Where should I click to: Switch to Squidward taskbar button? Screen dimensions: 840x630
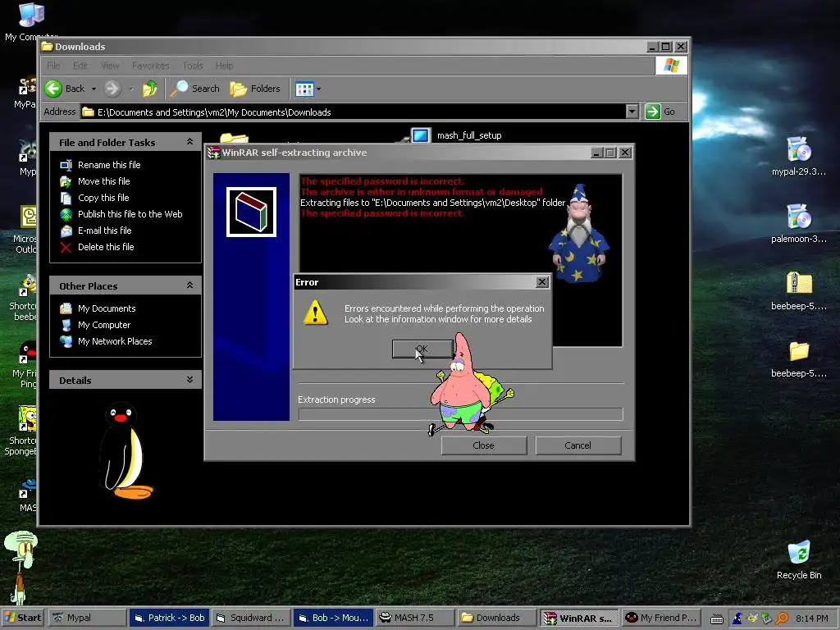(251, 618)
